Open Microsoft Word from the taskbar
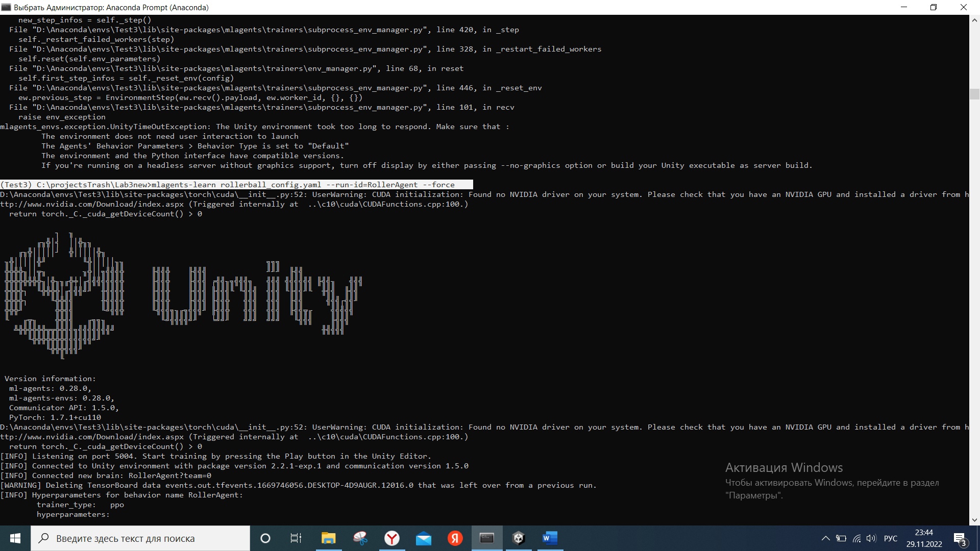 (550, 538)
